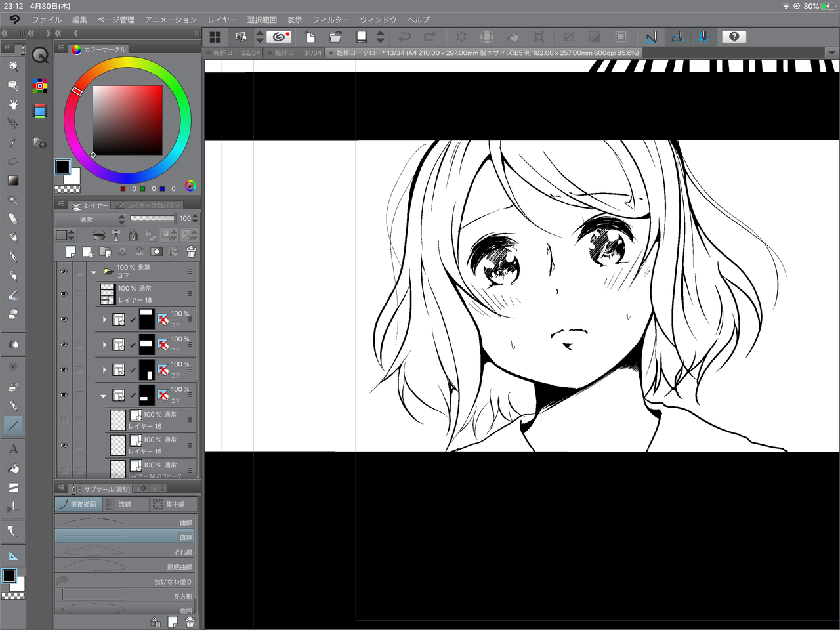Screen dimensions: 840x630
Task: Select the Fill bucket tool
Action: pyautogui.click(x=13, y=469)
